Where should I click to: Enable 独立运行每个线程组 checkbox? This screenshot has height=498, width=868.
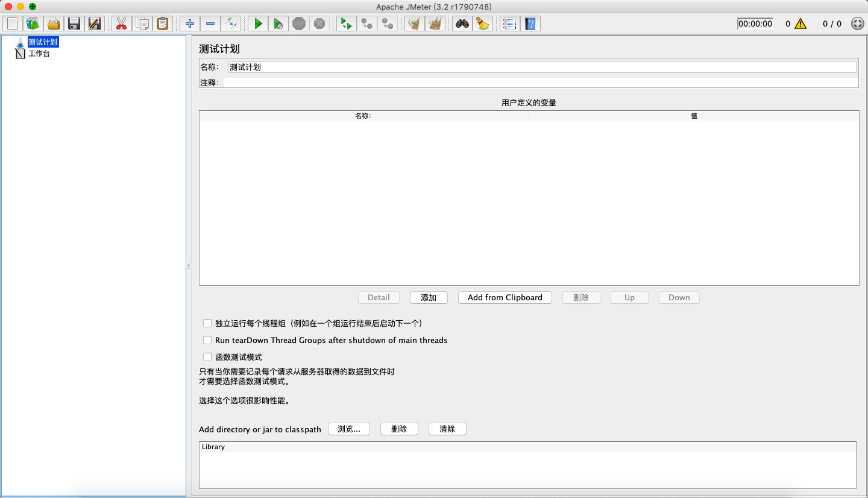[207, 323]
